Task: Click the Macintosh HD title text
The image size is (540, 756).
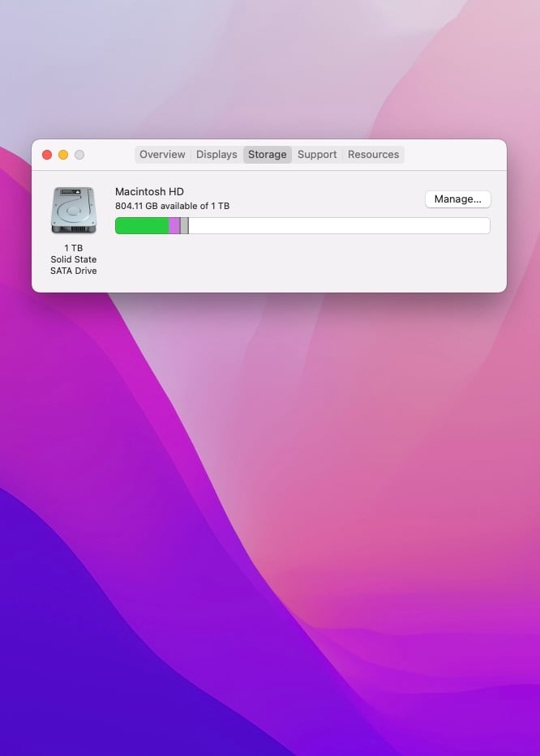Action: pos(150,191)
